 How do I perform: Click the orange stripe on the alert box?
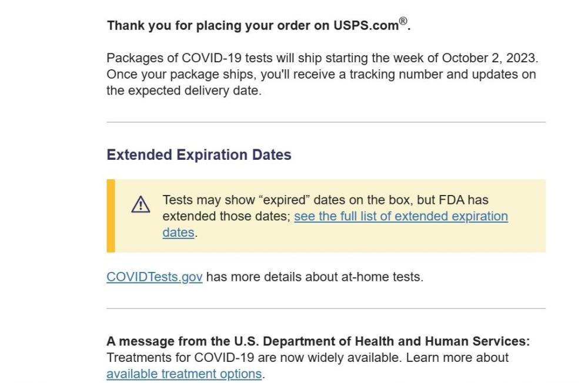pos(111,216)
